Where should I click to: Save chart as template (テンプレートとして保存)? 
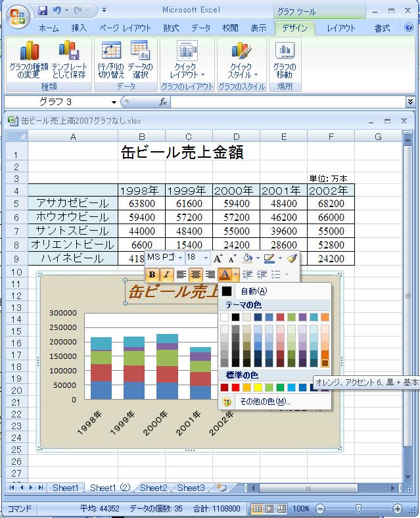coord(68,60)
